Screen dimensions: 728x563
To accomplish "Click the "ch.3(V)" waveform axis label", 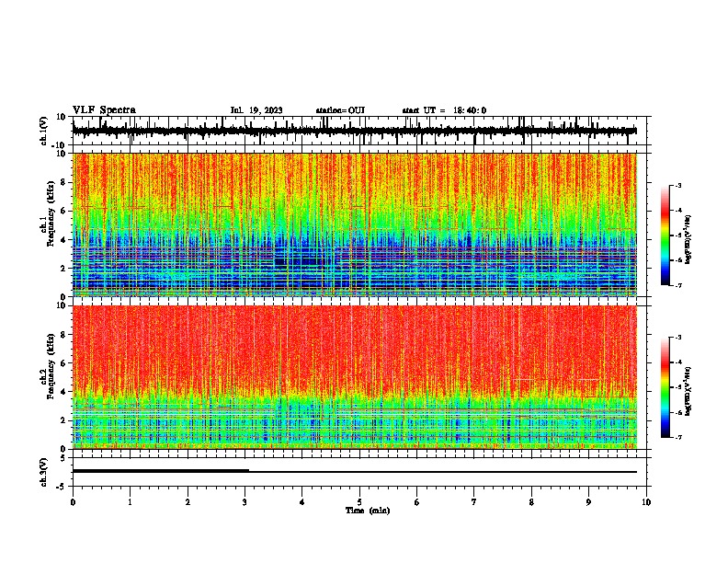I will pyautogui.click(x=44, y=472).
